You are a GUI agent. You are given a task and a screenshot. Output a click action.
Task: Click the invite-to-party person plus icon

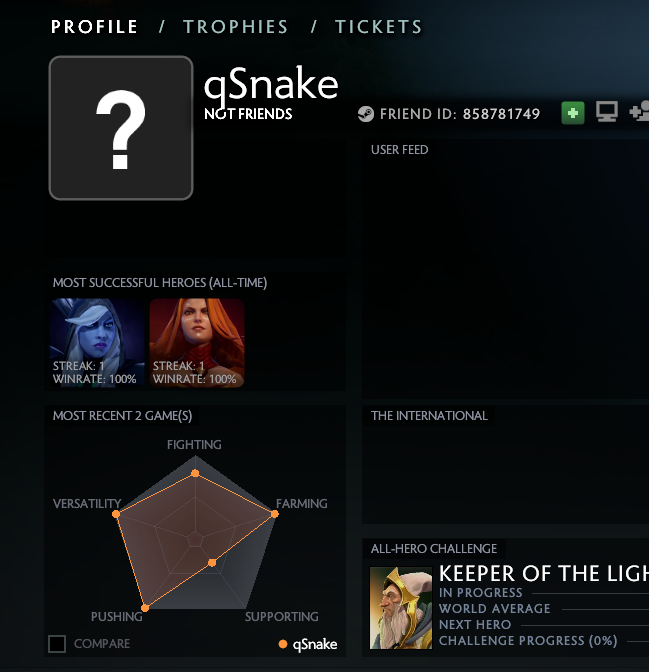point(639,111)
